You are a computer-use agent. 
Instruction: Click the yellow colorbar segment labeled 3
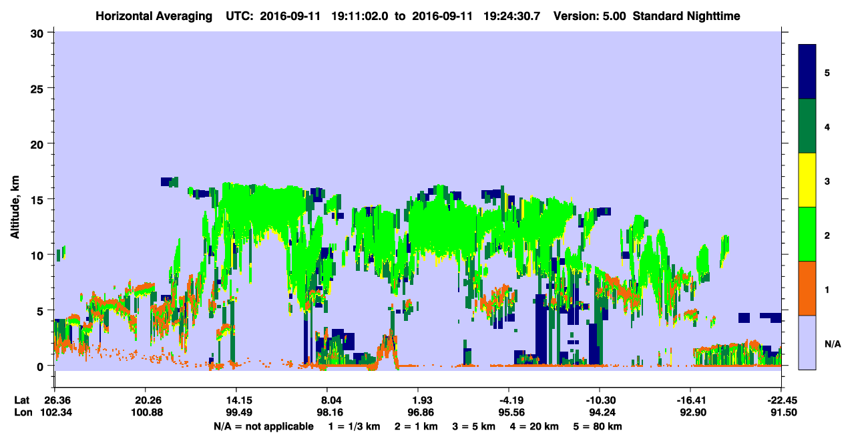pyautogui.click(x=807, y=180)
